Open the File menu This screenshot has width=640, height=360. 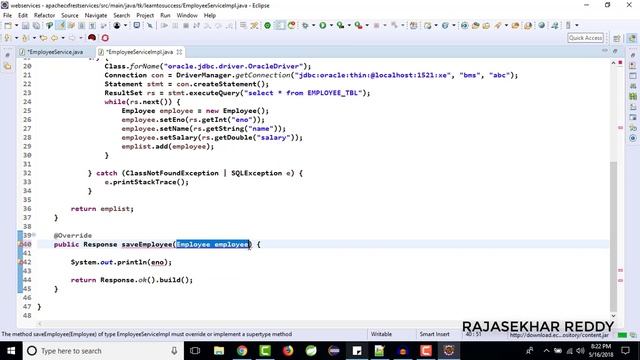tap(7, 16)
